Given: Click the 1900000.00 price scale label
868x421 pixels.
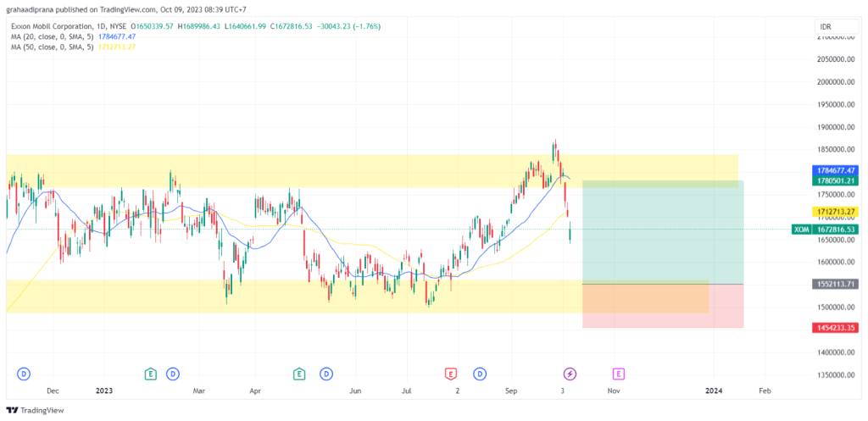Looking at the screenshot, I should tap(837, 127).
